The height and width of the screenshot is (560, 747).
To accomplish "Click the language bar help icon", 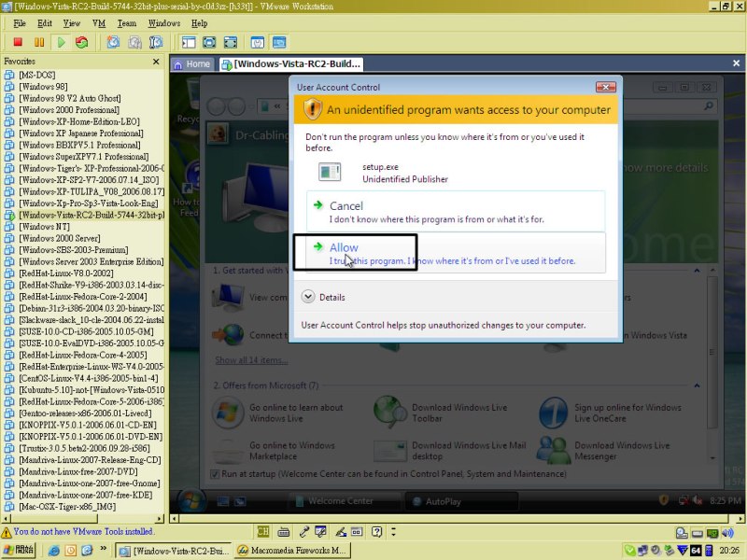I will (376, 531).
